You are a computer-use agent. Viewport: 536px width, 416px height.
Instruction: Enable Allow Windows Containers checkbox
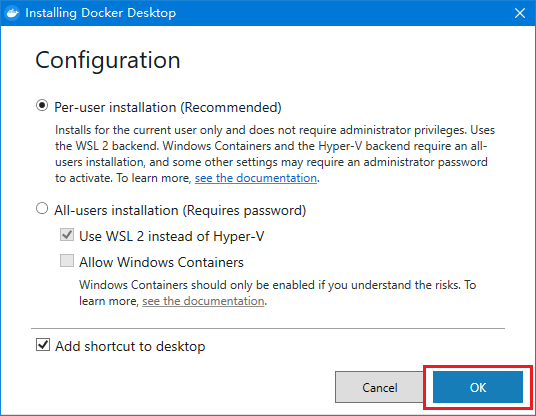click(67, 260)
